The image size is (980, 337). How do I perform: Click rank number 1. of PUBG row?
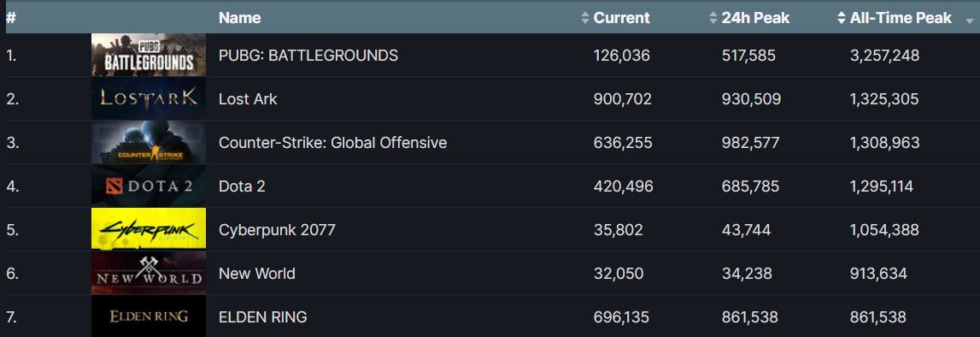coord(10,56)
